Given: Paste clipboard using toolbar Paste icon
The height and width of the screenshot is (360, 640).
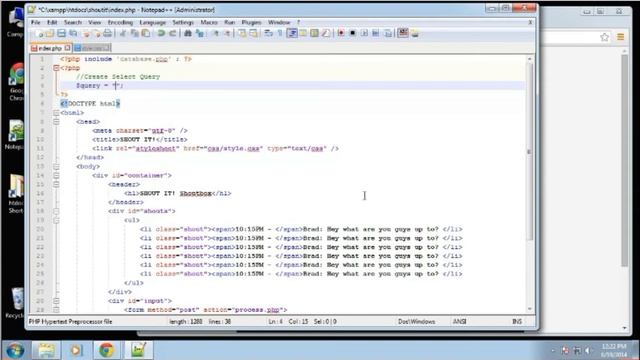Looking at the screenshot, I should tap(145, 33).
